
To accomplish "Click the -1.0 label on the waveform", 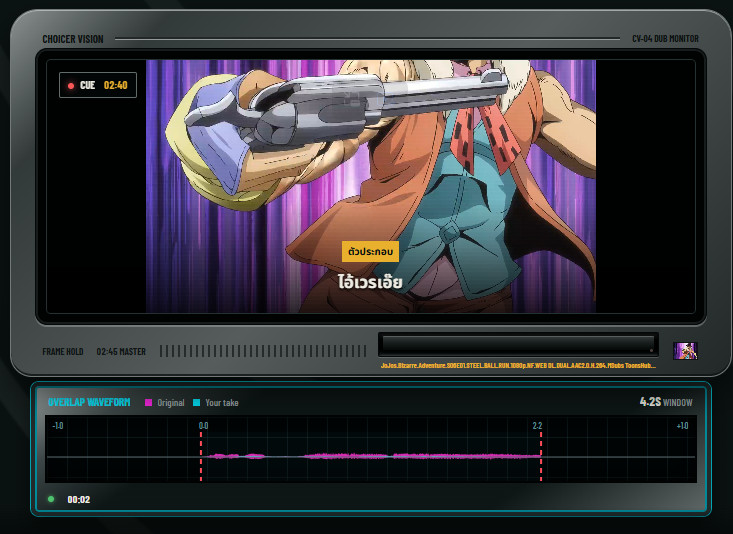I will click(x=57, y=426).
